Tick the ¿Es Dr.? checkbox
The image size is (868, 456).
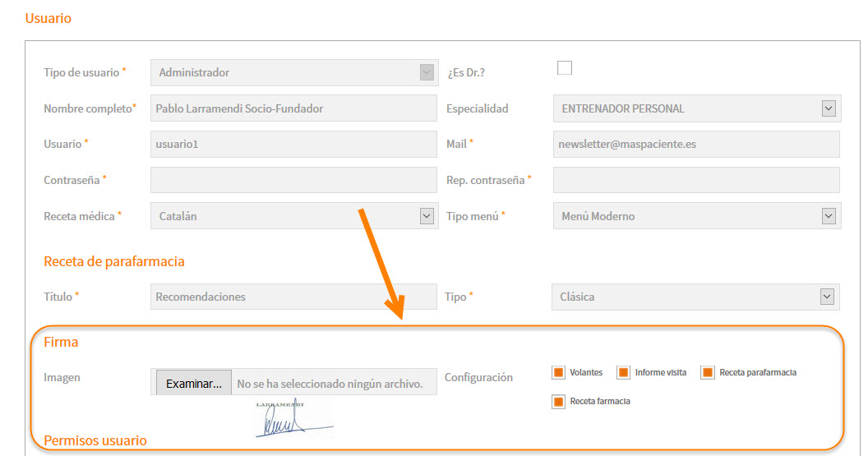pos(564,68)
